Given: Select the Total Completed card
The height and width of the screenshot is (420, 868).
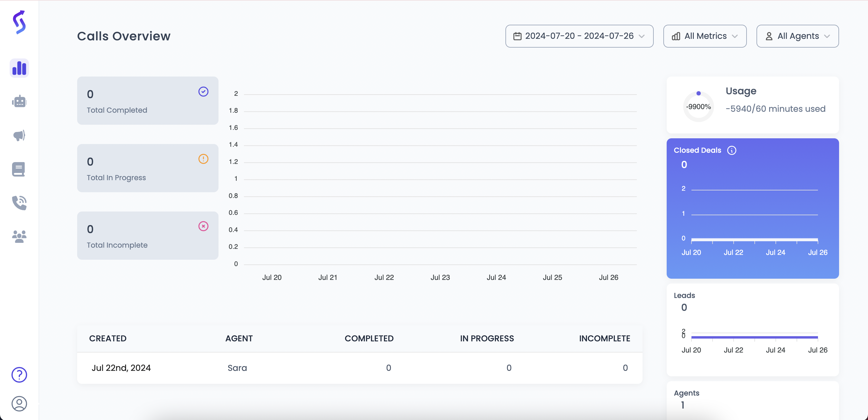Looking at the screenshot, I should tap(148, 100).
